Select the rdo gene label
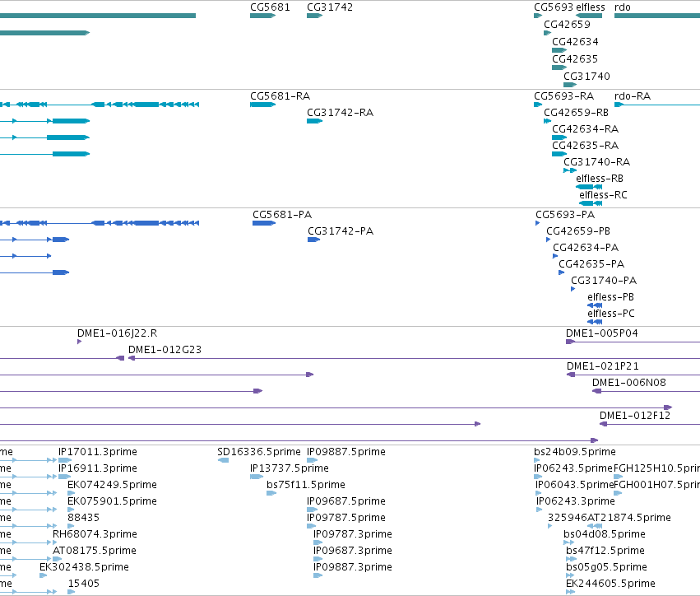Viewport: 700px width, 596px height. click(x=623, y=7)
